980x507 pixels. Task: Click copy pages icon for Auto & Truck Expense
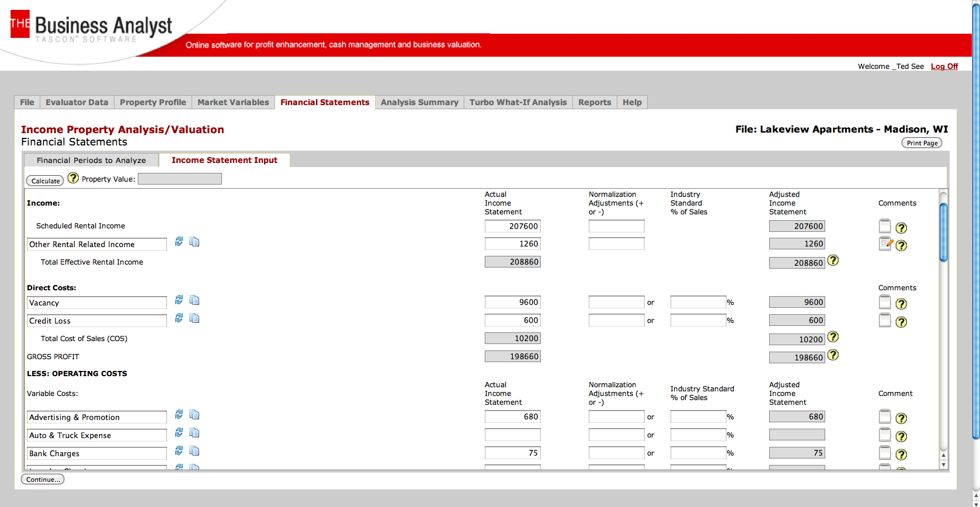click(x=194, y=432)
